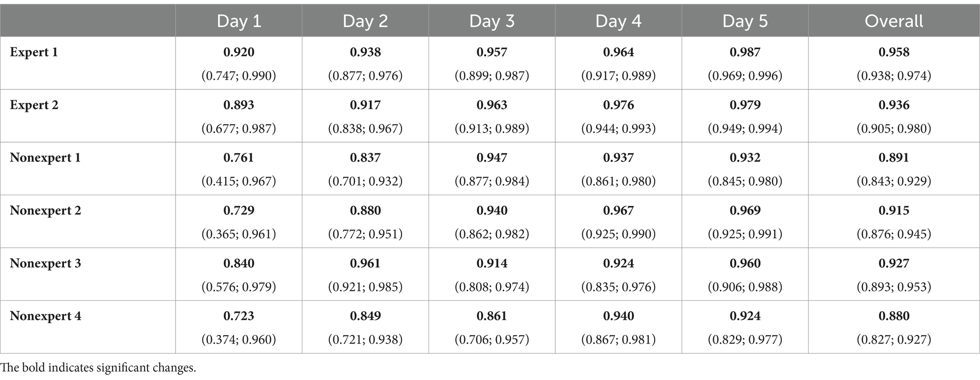The width and height of the screenshot is (980, 380).
Task: Select Nonexpert 2 Day 5 value 0.969
Action: (745, 210)
